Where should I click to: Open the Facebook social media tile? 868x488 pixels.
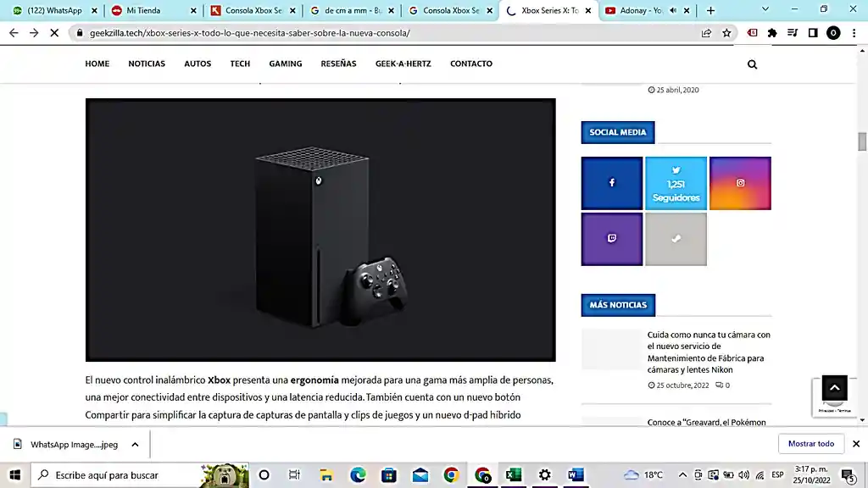tap(611, 183)
